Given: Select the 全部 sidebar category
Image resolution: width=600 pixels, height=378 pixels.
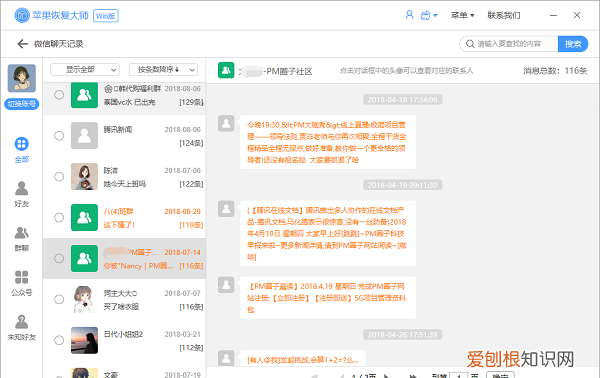Looking at the screenshot, I should [22, 150].
